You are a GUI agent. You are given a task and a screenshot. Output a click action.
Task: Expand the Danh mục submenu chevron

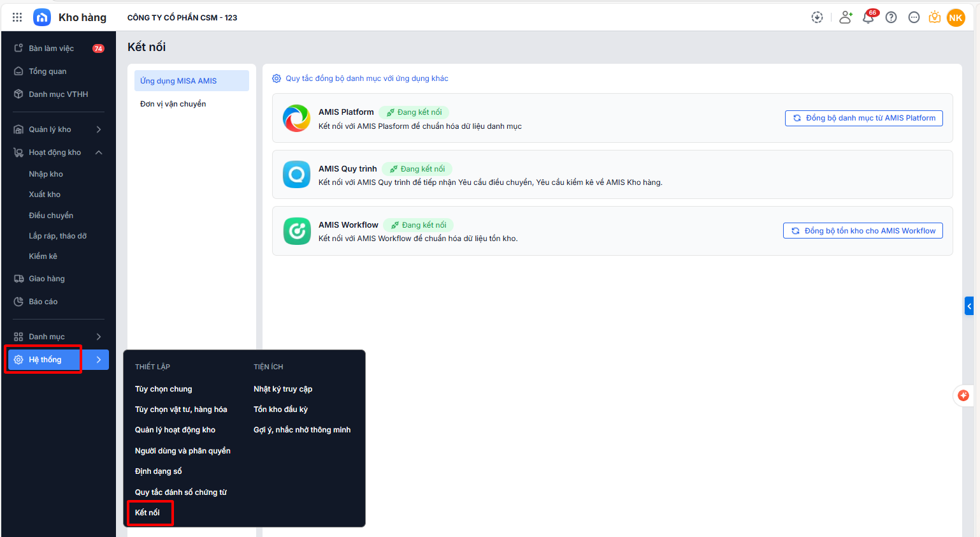[99, 337]
